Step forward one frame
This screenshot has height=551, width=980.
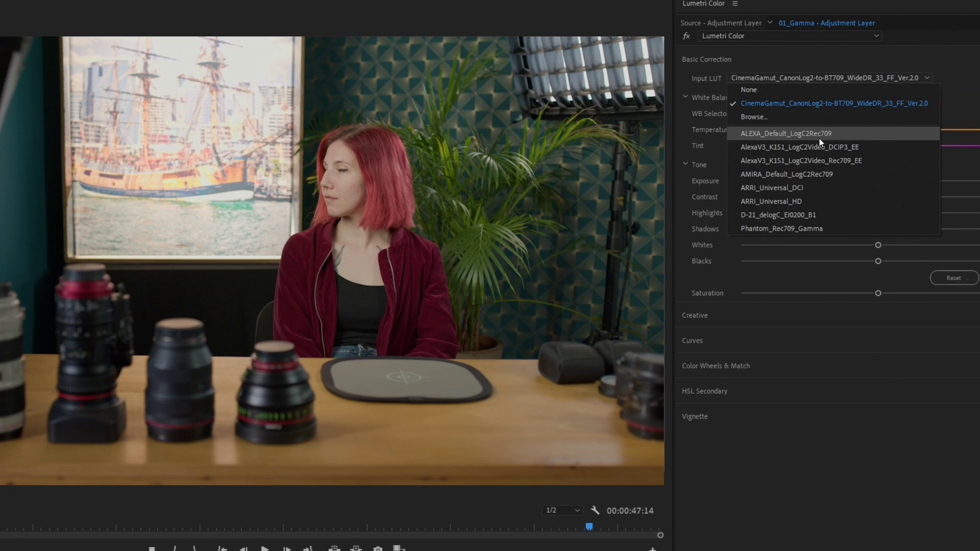pos(287,548)
